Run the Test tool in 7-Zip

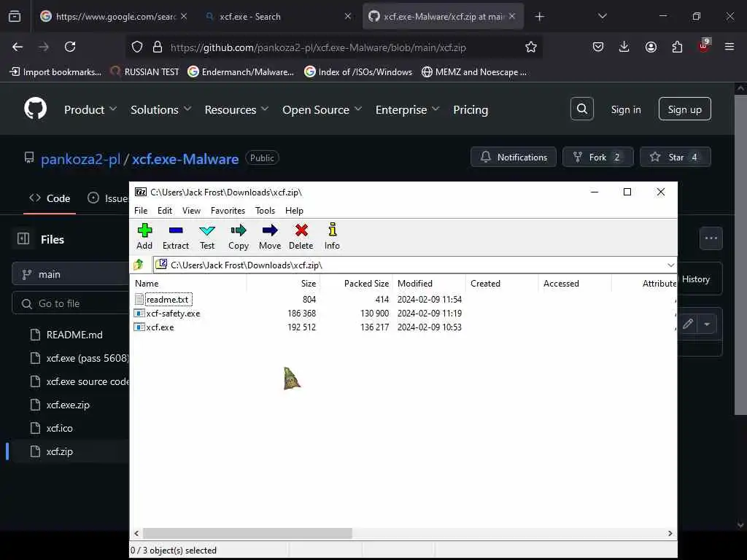tap(206, 237)
